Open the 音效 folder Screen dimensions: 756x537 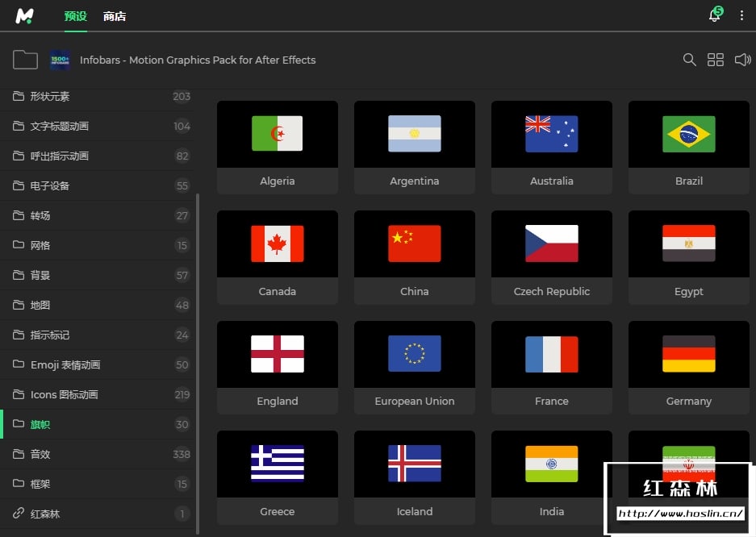98,454
